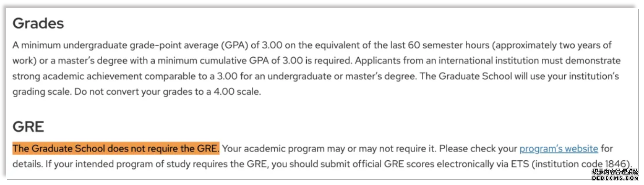The height and width of the screenshot is (185, 644).
Task: Click the Grades section heading
Action: tap(38, 23)
